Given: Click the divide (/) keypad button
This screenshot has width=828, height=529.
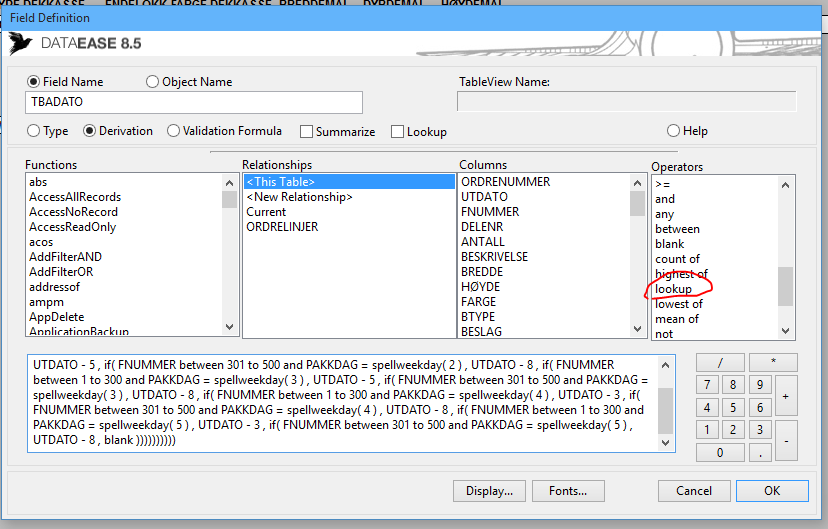Looking at the screenshot, I should [720, 363].
